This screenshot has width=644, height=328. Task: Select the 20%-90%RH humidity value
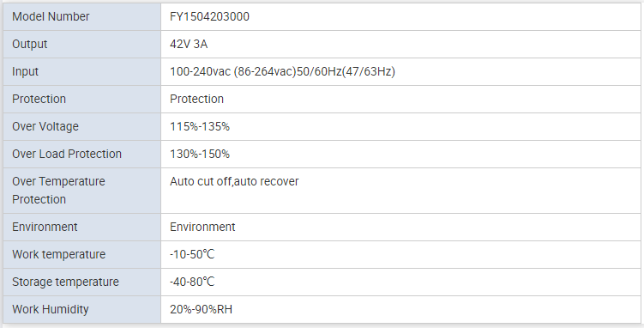click(x=201, y=309)
